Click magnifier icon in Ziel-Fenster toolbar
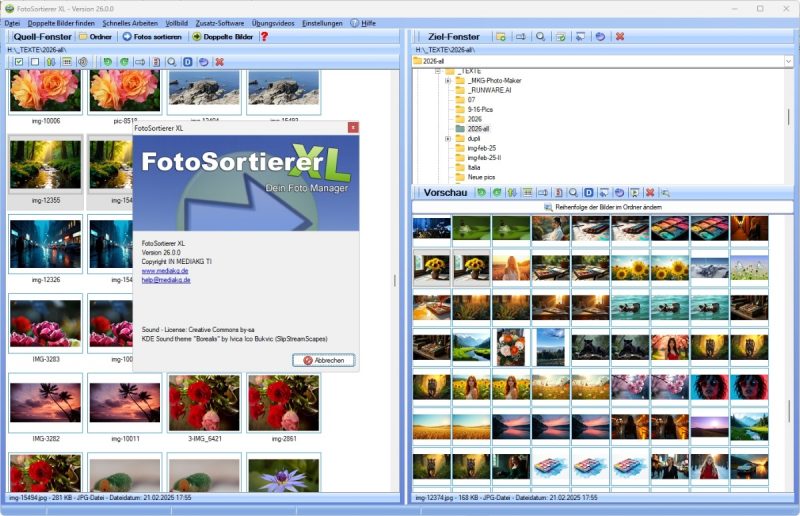This screenshot has width=800, height=516. [540, 37]
